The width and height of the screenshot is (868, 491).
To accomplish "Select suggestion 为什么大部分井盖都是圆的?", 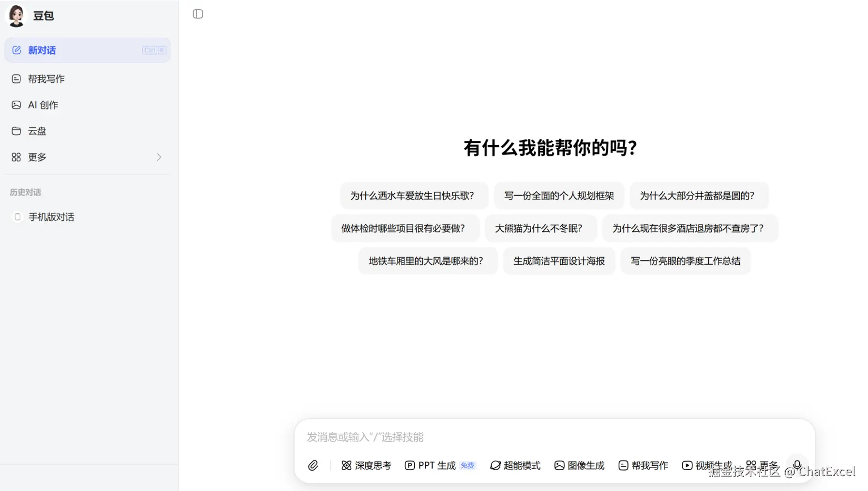I will [699, 196].
